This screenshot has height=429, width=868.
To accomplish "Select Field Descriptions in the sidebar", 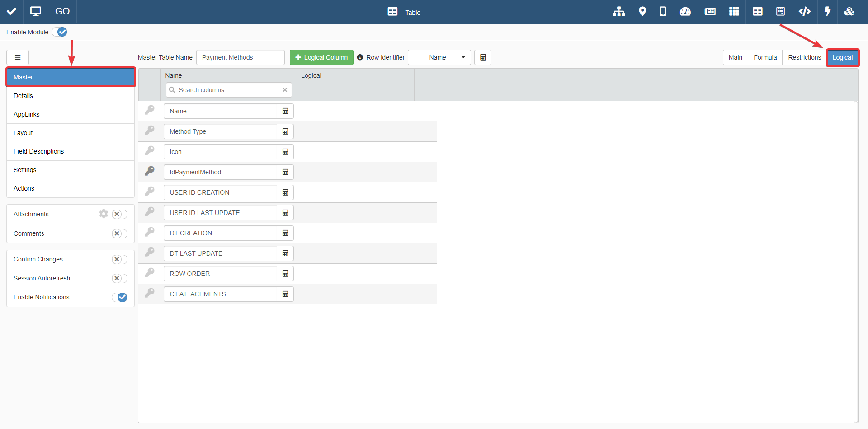I will pyautogui.click(x=39, y=151).
